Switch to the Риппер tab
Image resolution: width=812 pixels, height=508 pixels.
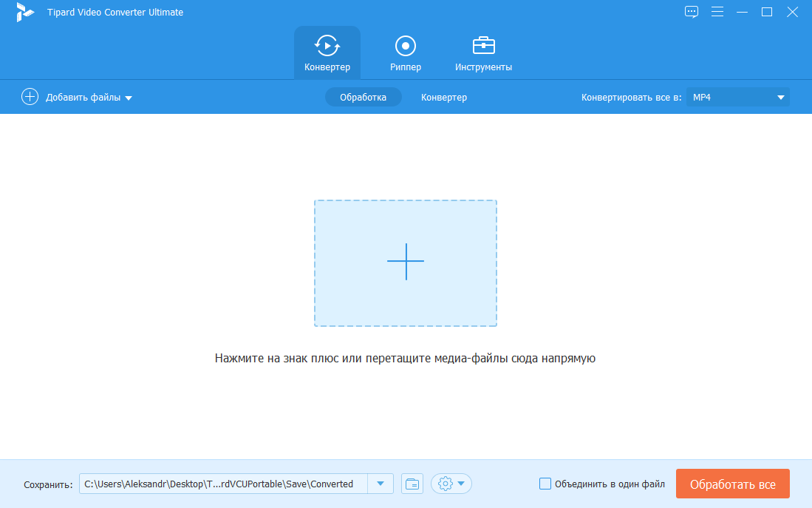[x=406, y=53]
